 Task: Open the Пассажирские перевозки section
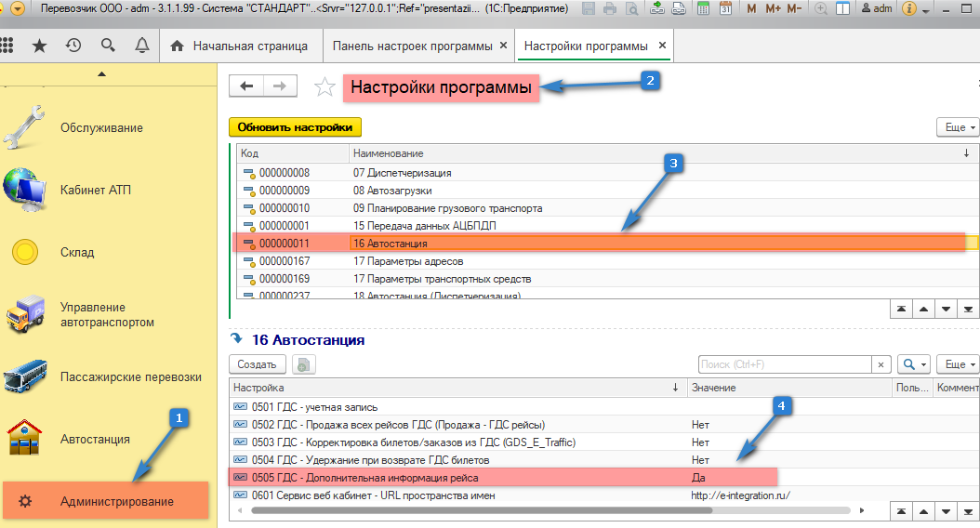coord(130,377)
